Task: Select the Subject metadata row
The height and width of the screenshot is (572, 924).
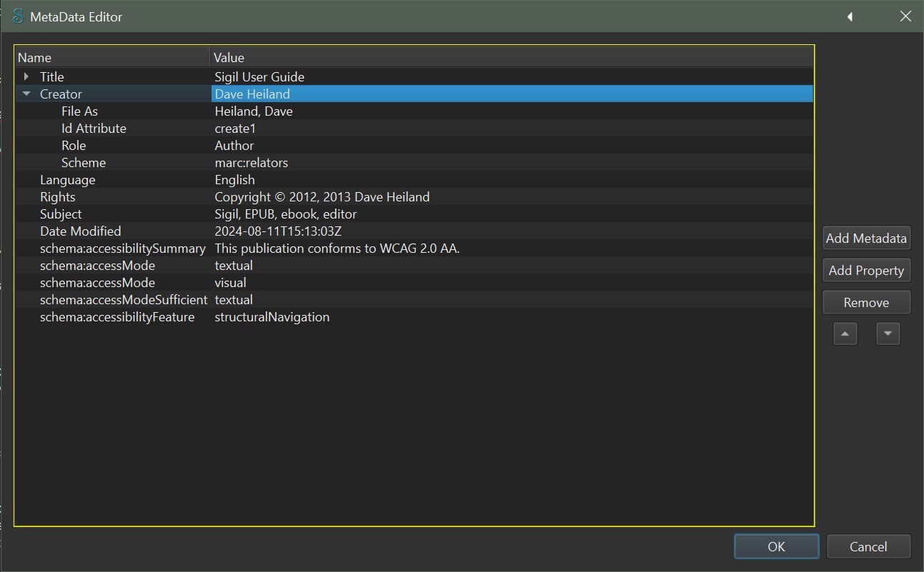Action: (x=414, y=214)
